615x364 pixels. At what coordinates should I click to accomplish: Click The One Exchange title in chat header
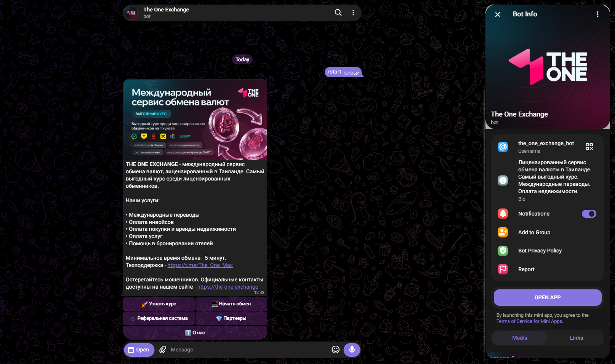(x=166, y=10)
